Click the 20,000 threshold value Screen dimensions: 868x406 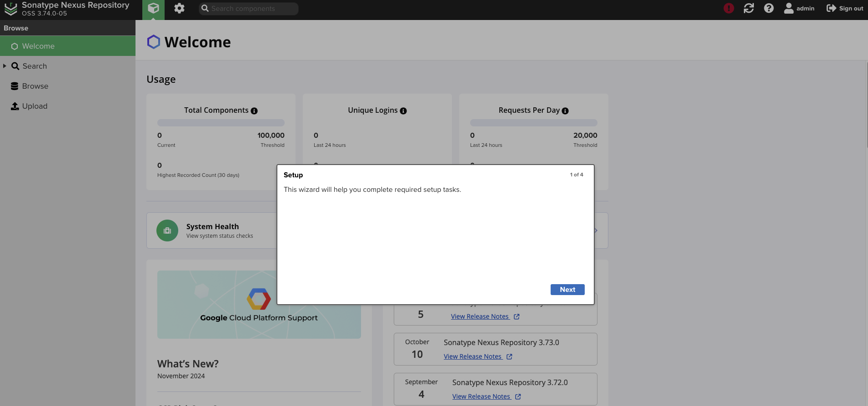(x=585, y=135)
